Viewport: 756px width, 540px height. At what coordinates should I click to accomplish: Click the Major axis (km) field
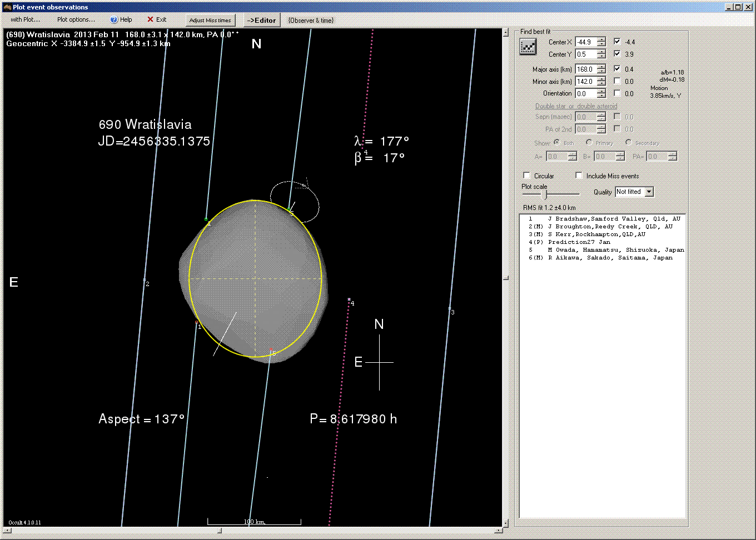586,69
